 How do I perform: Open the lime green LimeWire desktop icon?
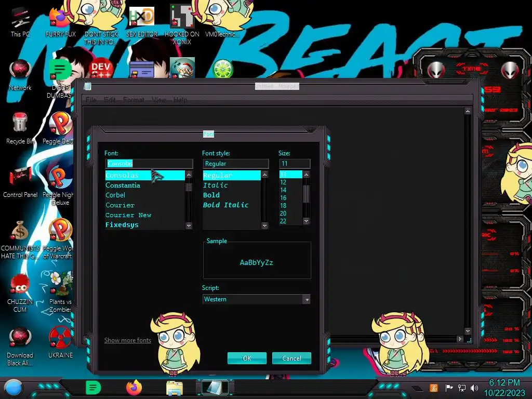coord(222,69)
